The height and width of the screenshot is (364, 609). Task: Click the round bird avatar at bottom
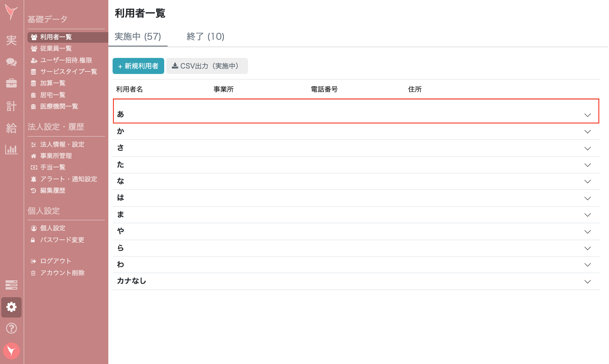point(11,350)
